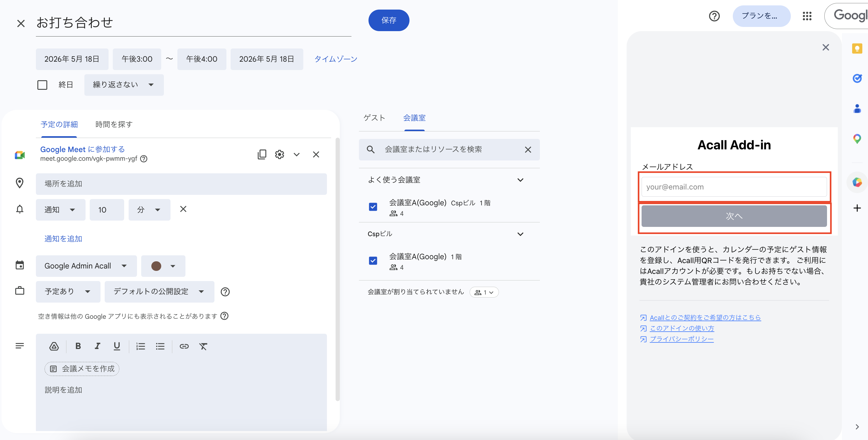The width and height of the screenshot is (868, 440).
Task: Click the 会議メモを作成 chip
Action: [x=82, y=368]
